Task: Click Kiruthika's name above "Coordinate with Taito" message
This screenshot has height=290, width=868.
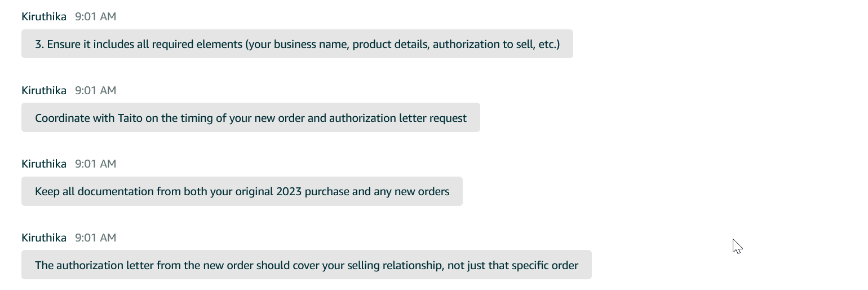Action: 44,90
